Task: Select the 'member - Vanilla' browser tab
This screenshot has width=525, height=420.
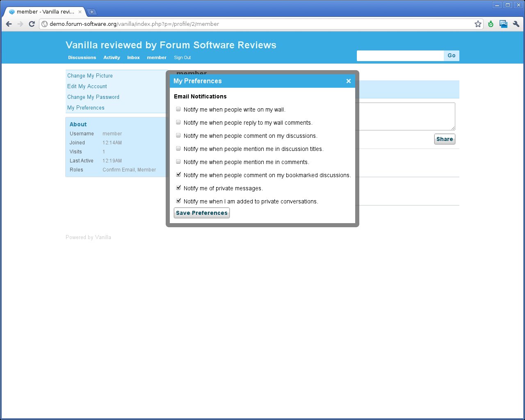Action: pyautogui.click(x=45, y=12)
